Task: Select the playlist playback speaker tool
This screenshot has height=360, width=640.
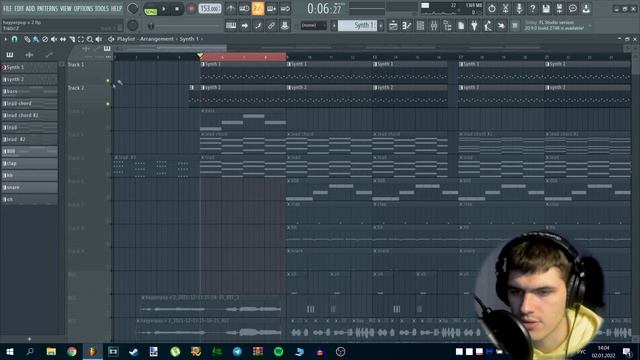Action: click(99, 39)
